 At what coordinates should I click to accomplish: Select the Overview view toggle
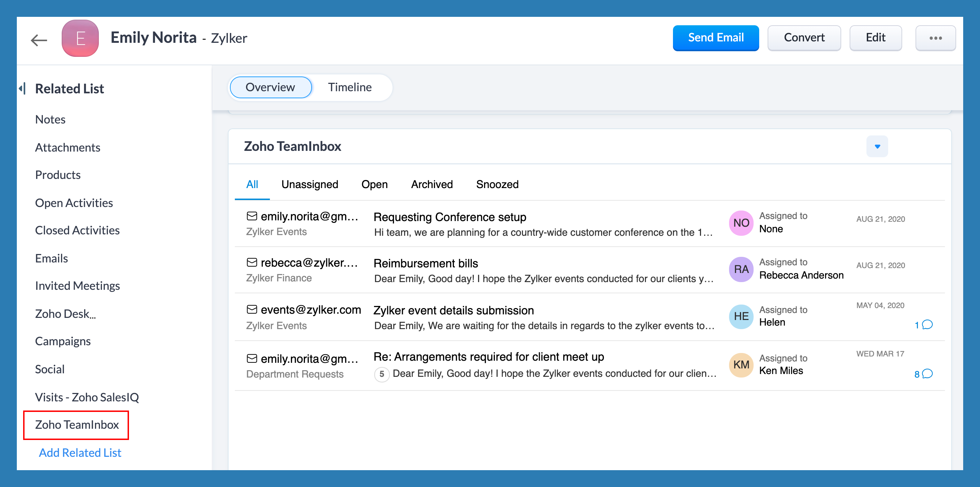click(x=270, y=87)
